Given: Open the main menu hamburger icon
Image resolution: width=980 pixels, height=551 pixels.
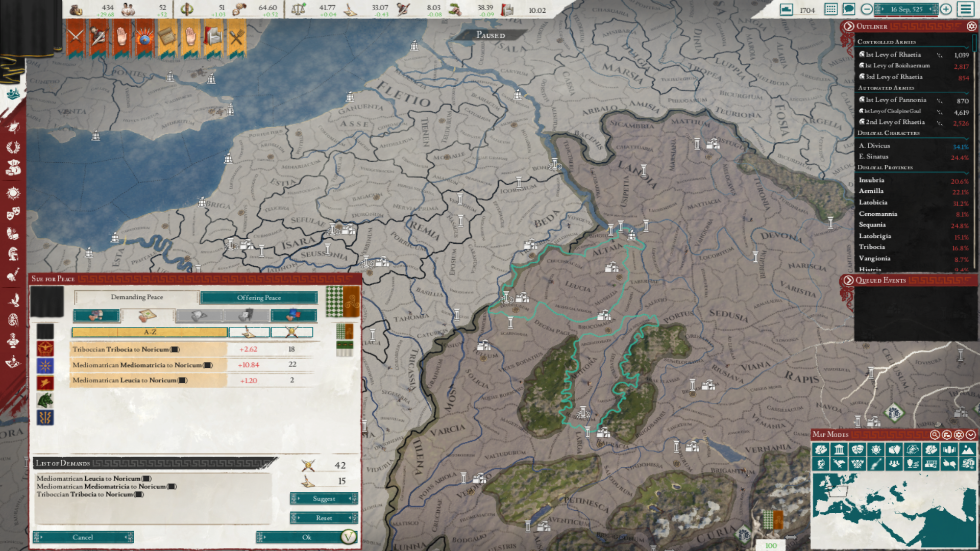Looking at the screenshot, I should pos(966,9).
